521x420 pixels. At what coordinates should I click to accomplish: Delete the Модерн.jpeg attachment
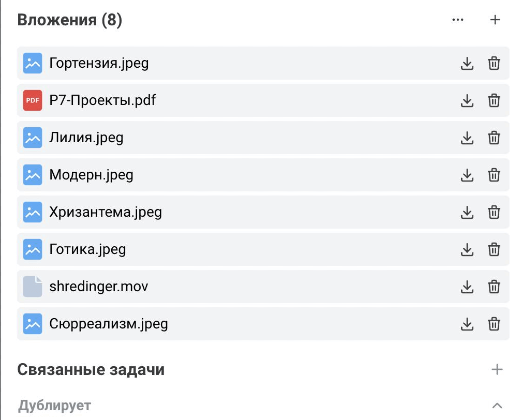pyautogui.click(x=494, y=175)
